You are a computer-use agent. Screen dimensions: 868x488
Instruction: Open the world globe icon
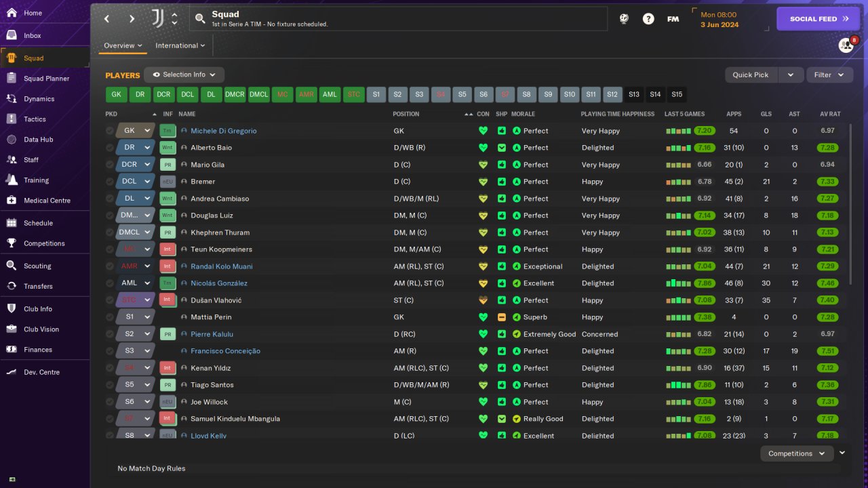pyautogui.click(x=624, y=19)
